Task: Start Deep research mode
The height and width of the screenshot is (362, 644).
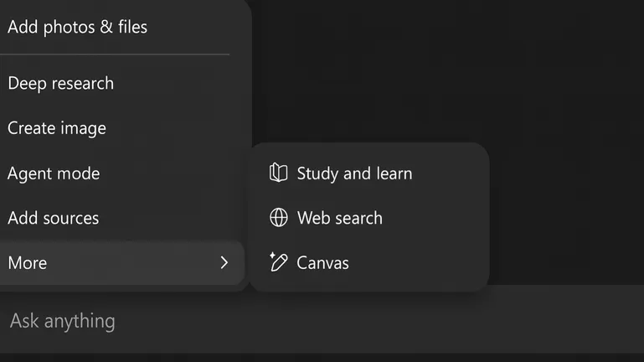Action: pos(60,83)
